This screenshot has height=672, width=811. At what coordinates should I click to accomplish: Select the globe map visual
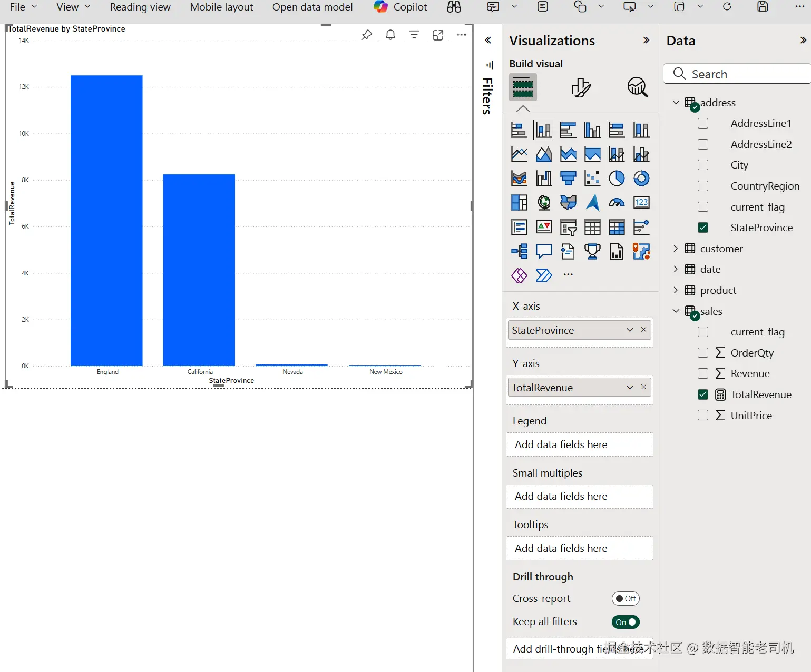click(544, 202)
